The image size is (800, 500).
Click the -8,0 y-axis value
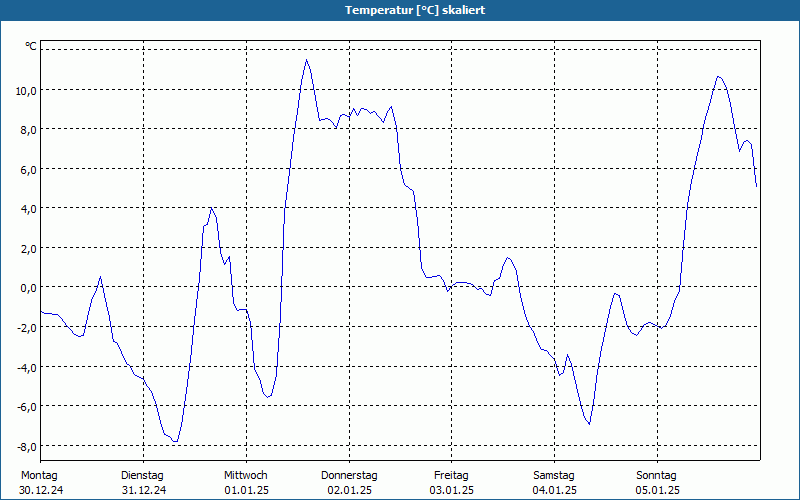click(27, 446)
